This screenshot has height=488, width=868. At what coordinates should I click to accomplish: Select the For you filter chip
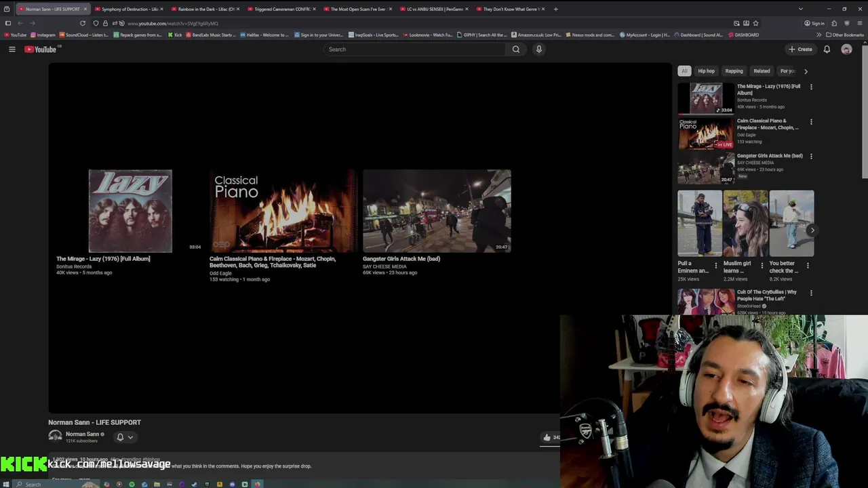tap(787, 71)
